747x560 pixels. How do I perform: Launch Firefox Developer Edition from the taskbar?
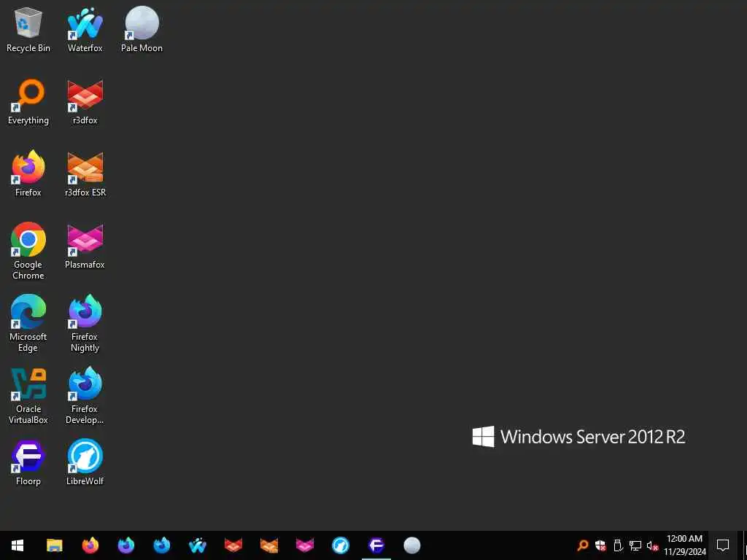click(x=161, y=545)
